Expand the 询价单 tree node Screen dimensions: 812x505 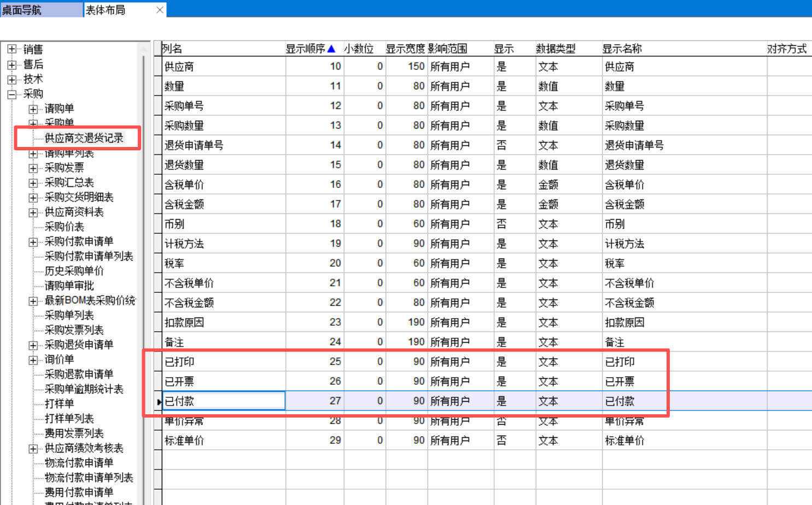click(x=33, y=360)
